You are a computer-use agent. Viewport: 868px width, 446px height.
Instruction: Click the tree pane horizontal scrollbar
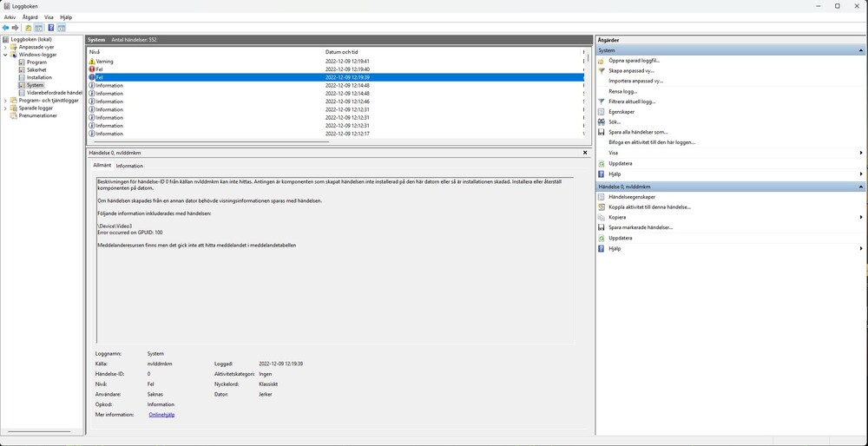[40, 431]
